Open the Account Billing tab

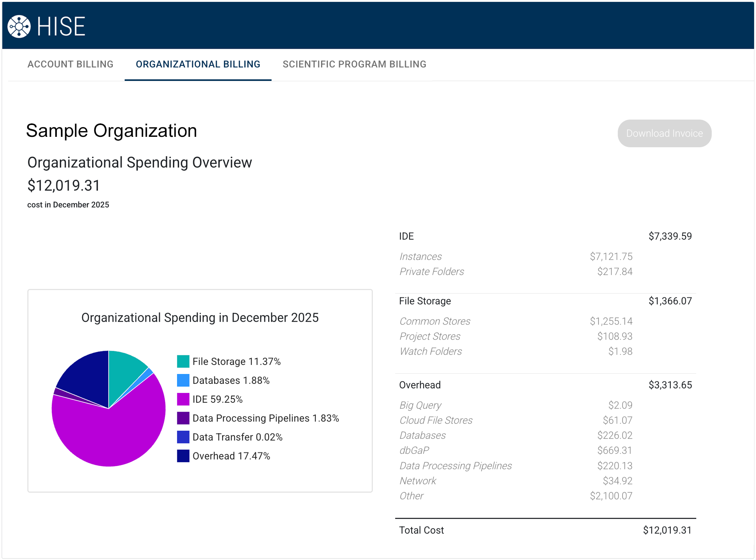point(70,64)
